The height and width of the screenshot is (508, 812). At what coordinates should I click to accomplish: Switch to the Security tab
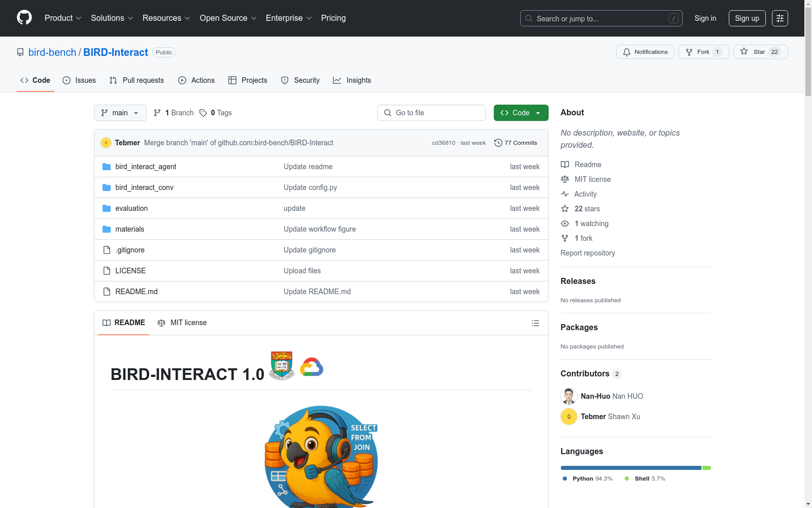tap(300, 80)
